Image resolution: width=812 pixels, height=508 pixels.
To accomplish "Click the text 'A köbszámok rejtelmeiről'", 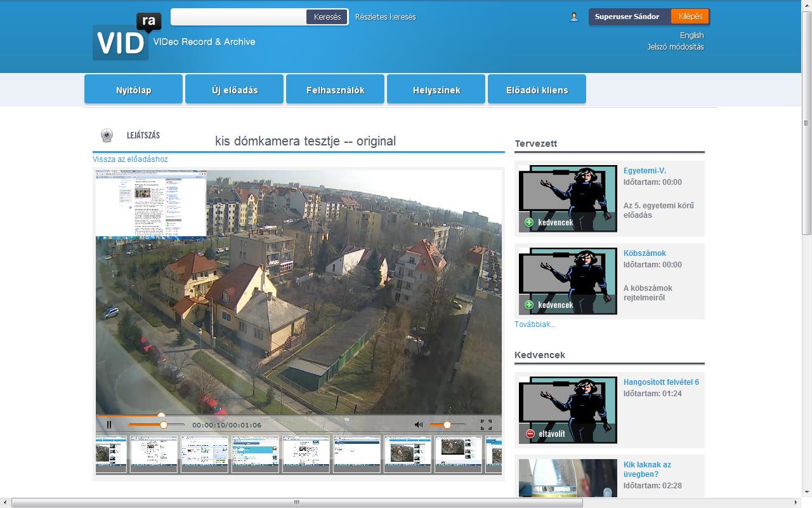I will pyautogui.click(x=648, y=293).
